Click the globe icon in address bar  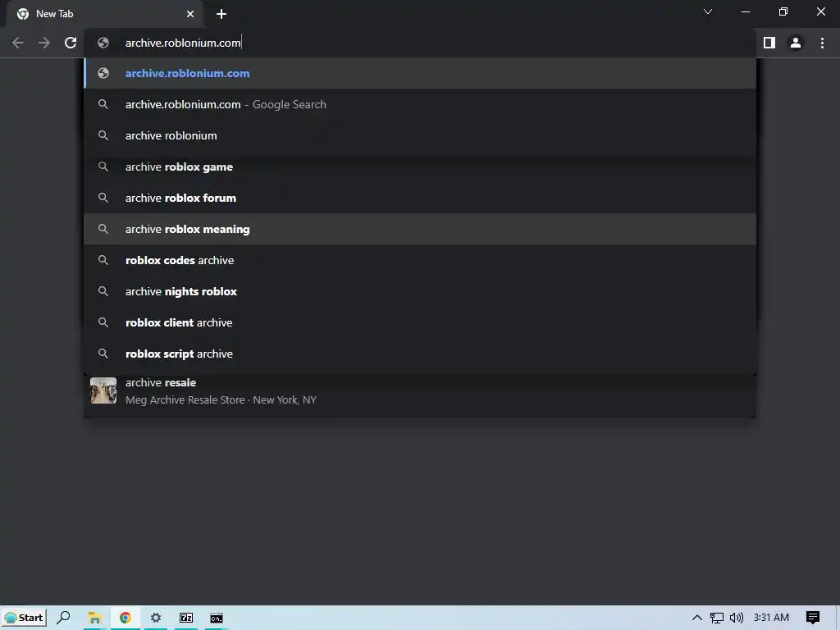click(103, 43)
